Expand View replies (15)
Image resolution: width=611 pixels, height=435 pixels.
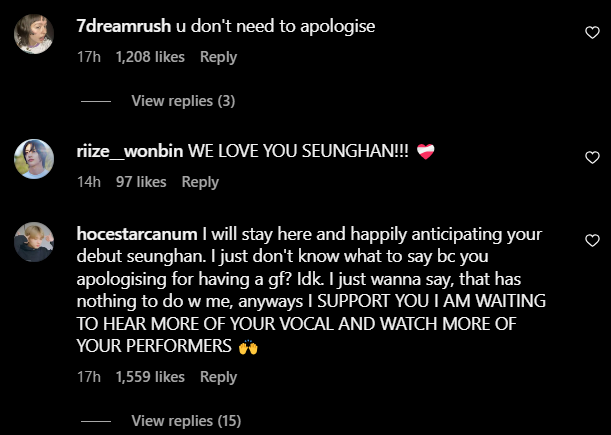[x=186, y=421]
